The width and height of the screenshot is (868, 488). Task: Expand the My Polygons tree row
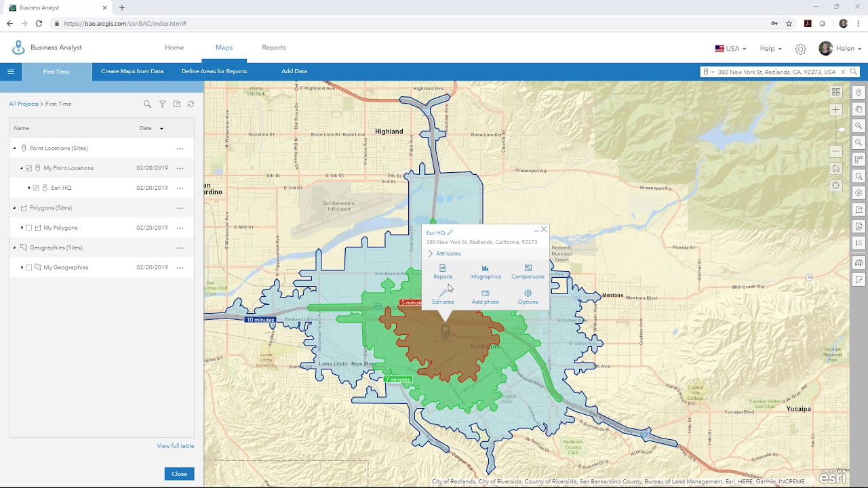click(x=22, y=228)
